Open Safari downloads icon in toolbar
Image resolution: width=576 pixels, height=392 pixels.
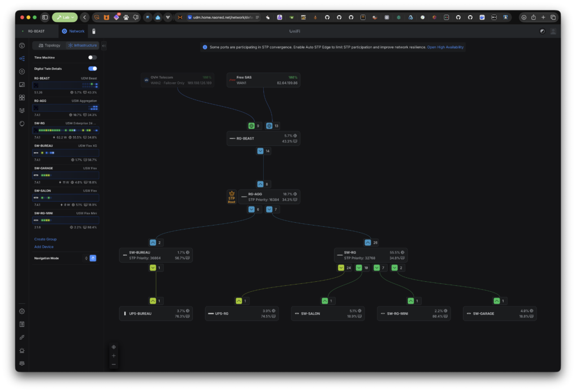[x=524, y=17]
